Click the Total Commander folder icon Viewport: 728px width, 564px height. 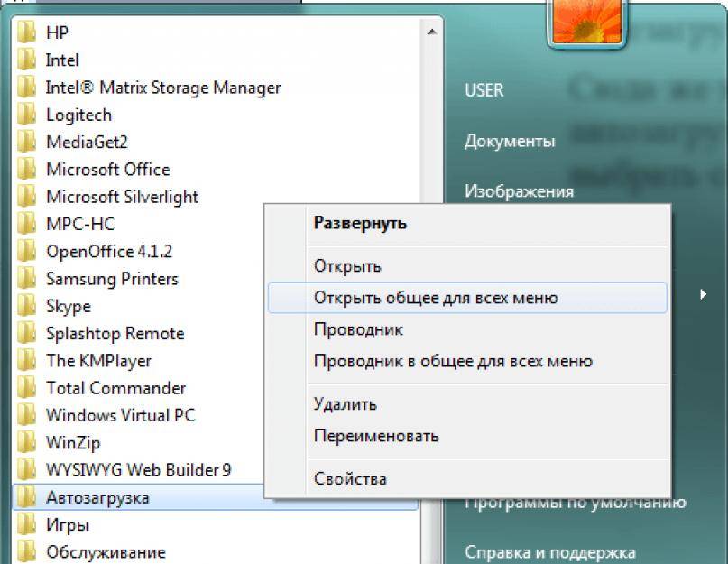(x=26, y=388)
